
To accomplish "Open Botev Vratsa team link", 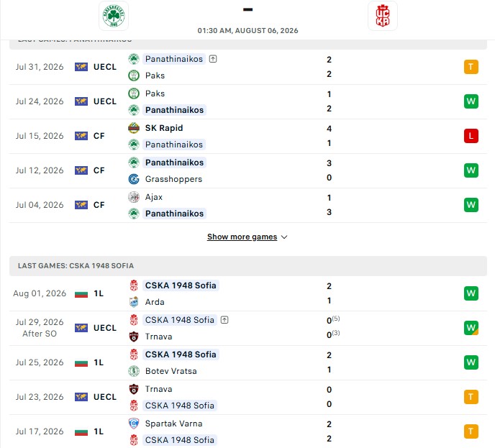I will (x=171, y=371).
